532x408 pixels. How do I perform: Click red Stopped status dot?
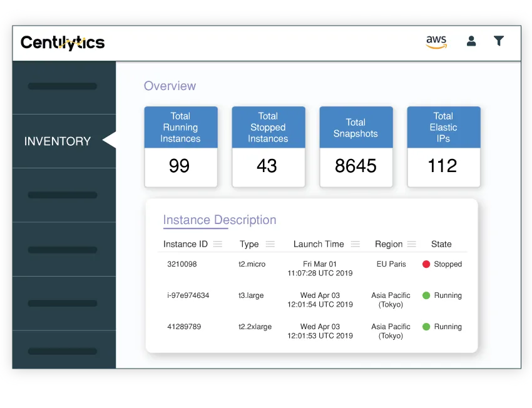426,264
